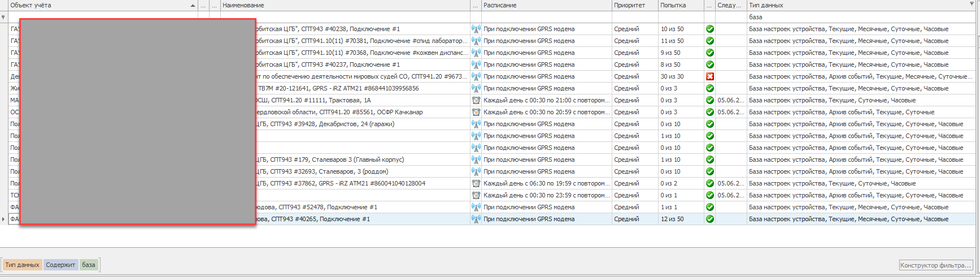Sort by Следу... column header
The height and width of the screenshot is (280, 980).
point(731,5)
